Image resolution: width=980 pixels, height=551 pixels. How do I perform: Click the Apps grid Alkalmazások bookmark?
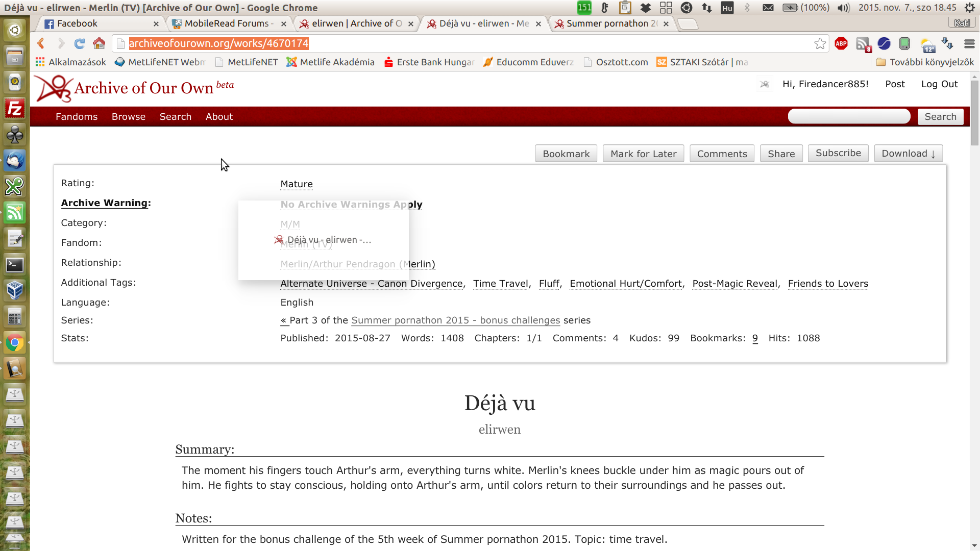(x=71, y=62)
